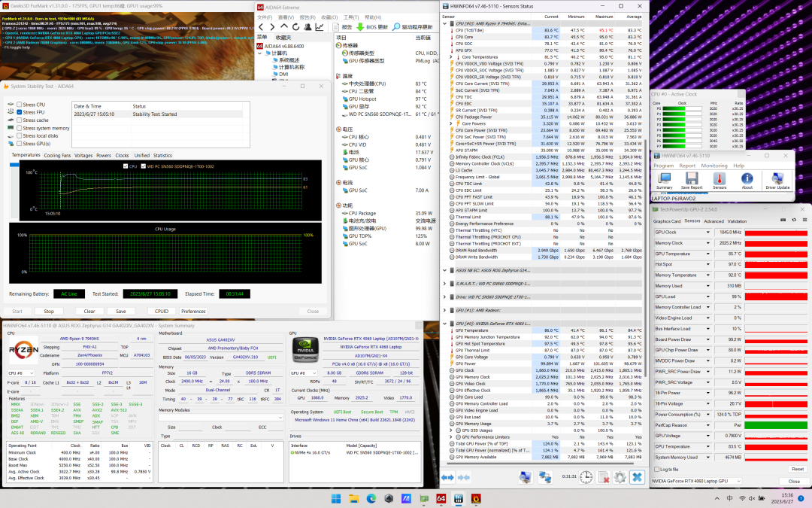Switch to the Cooling Fans tab
Viewport: 812px width, 508px height.
click(57, 155)
